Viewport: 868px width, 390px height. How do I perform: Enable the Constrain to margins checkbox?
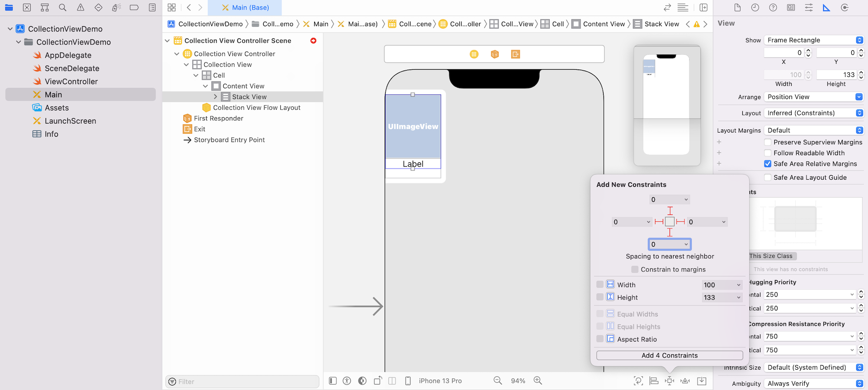635,270
